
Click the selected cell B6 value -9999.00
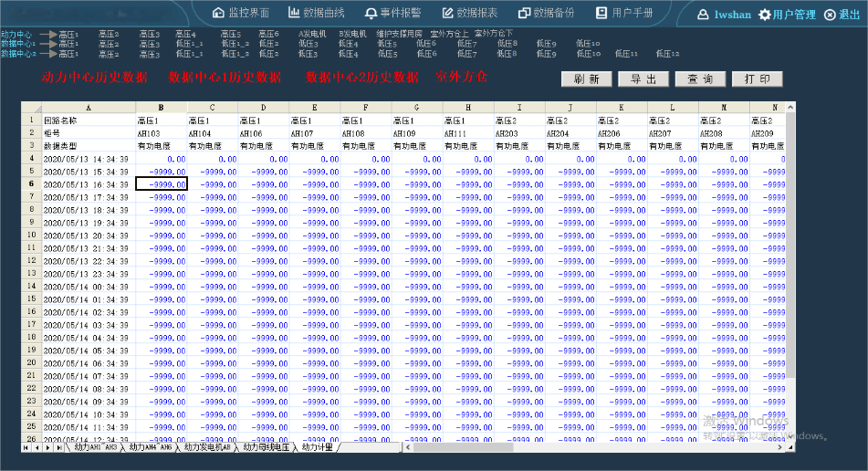[x=161, y=184]
